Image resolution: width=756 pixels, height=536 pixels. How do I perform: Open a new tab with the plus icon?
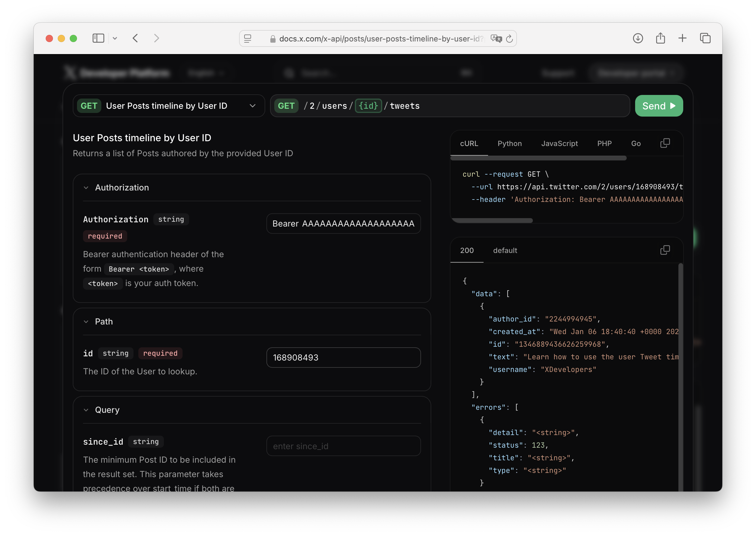682,38
